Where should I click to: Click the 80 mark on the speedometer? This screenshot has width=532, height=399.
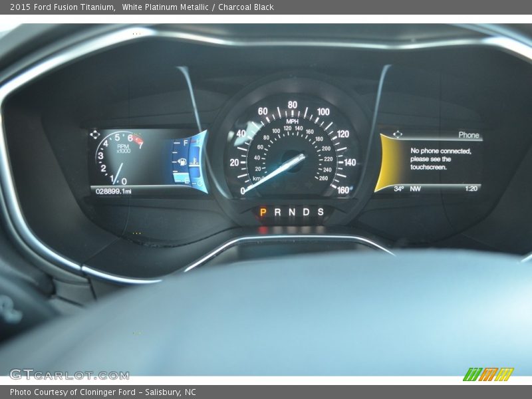(x=293, y=105)
